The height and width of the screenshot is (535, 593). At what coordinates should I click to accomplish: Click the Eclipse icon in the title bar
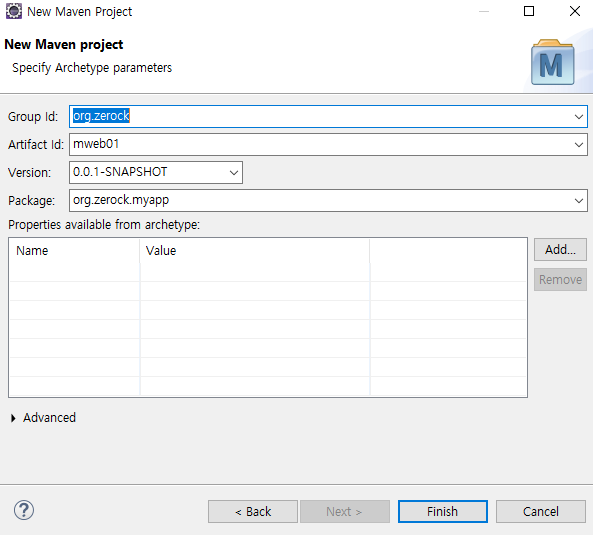pyautogui.click(x=14, y=11)
